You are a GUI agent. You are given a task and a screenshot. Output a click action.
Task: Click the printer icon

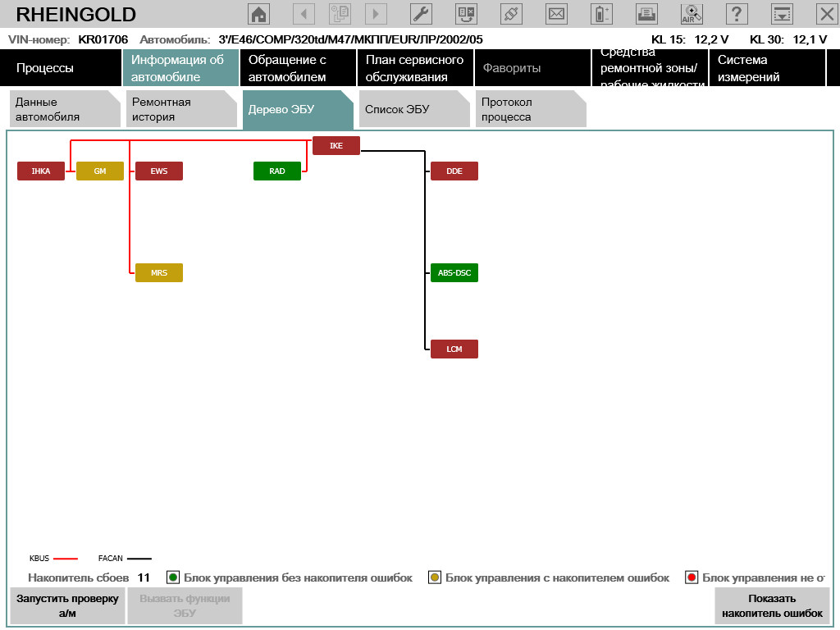pos(646,14)
